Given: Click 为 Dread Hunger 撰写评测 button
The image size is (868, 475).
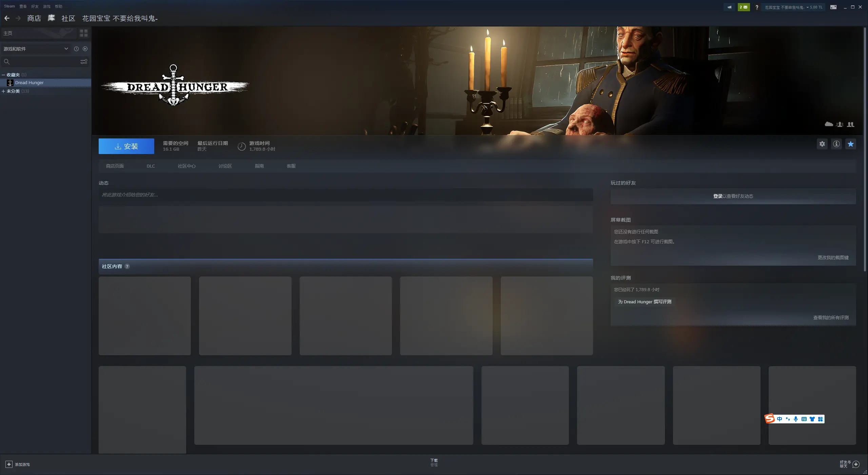Looking at the screenshot, I should pyautogui.click(x=645, y=302).
